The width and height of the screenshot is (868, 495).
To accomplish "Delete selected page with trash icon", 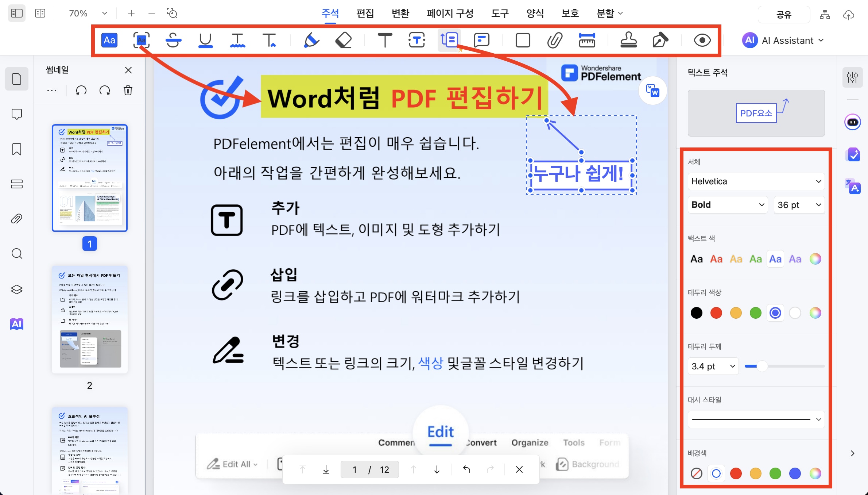I will coord(128,90).
